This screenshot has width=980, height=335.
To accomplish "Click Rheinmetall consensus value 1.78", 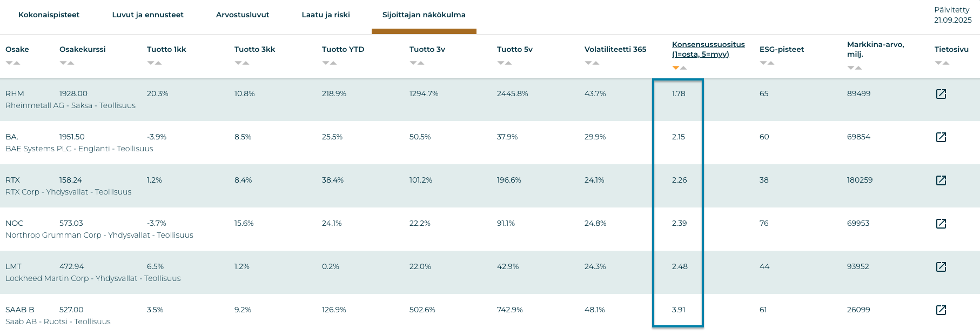I will pos(679,94).
